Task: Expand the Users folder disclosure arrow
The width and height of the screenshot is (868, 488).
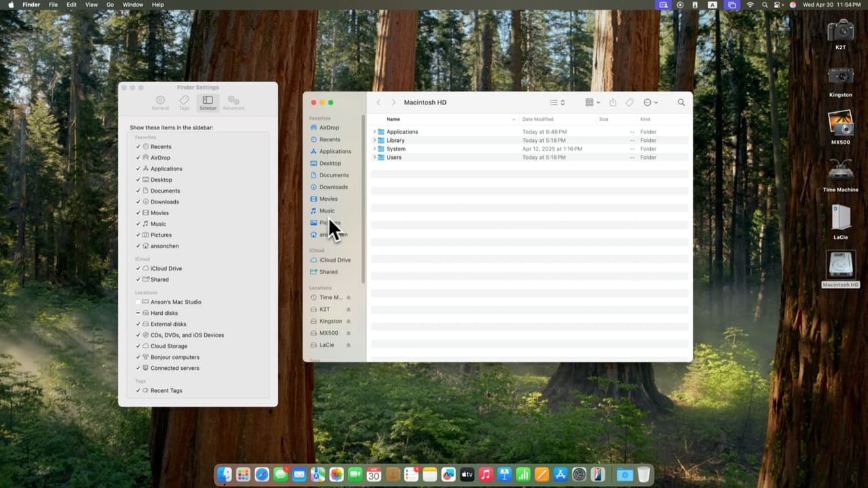Action: pos(375,157)
